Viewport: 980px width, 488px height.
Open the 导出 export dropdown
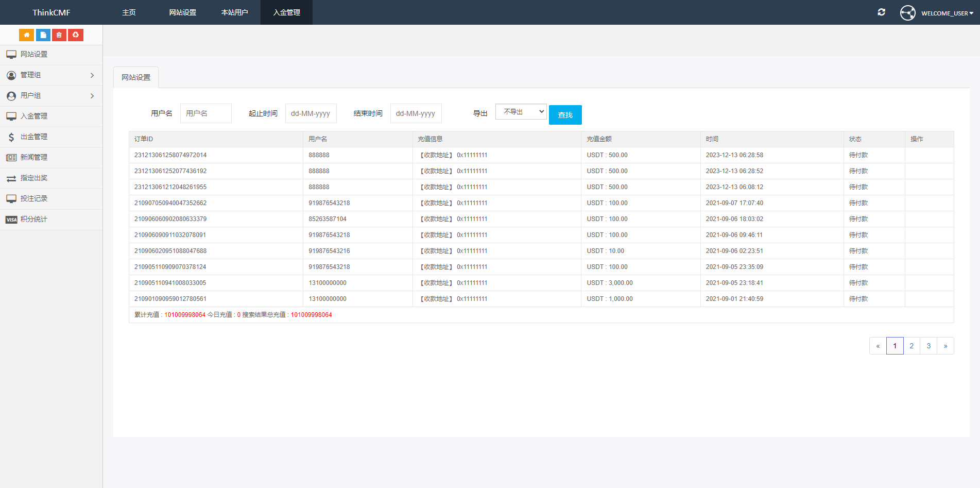point(521,112)
